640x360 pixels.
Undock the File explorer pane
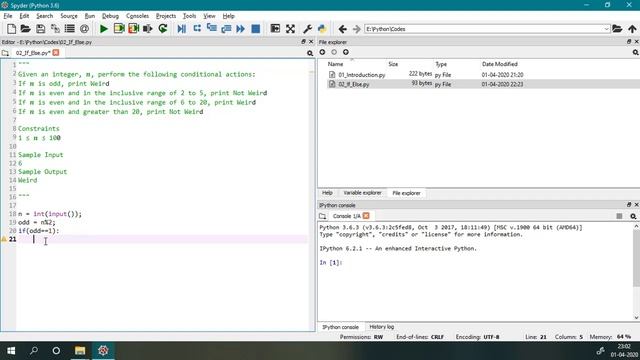629,42
